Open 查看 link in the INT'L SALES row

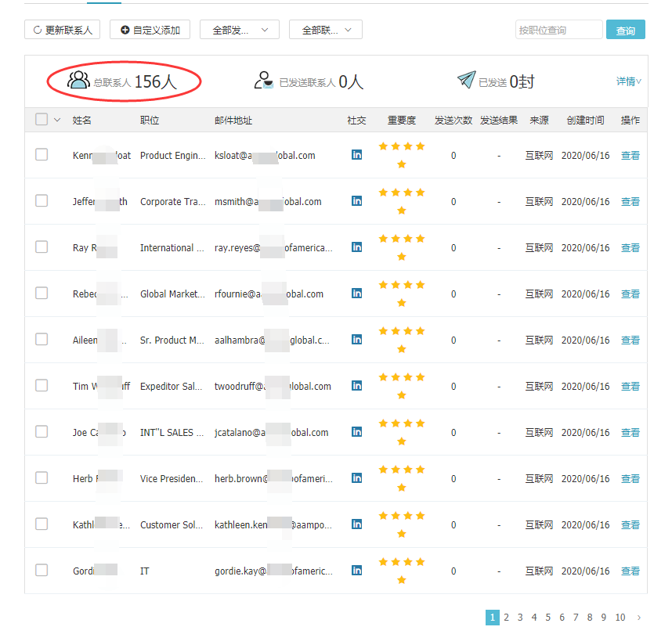pos(630,432)
